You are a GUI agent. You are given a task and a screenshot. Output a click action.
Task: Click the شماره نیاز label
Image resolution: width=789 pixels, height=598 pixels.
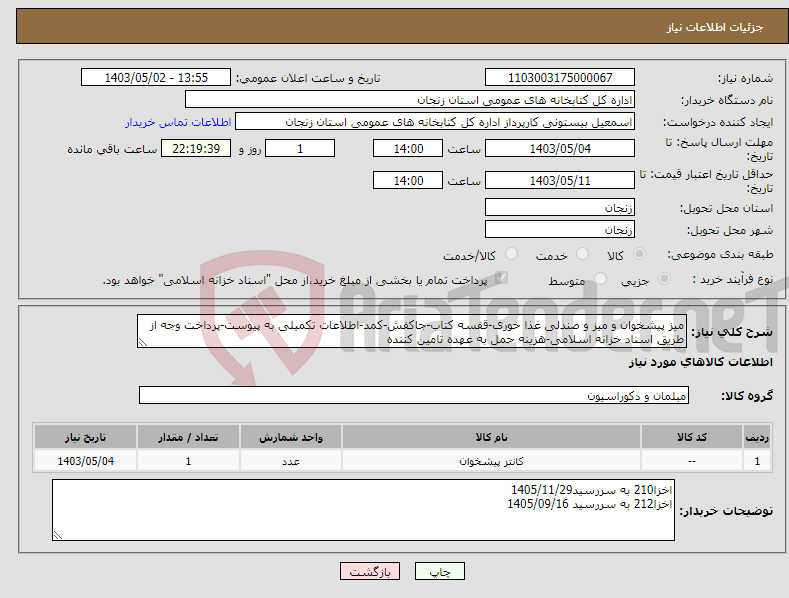745,78
